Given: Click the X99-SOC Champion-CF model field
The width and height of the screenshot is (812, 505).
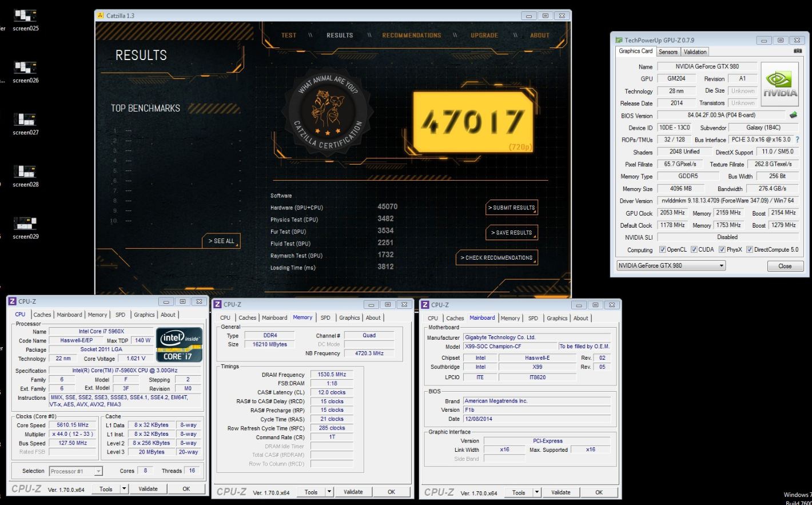Looking at the screenshot, I should [x=510, y=347].
